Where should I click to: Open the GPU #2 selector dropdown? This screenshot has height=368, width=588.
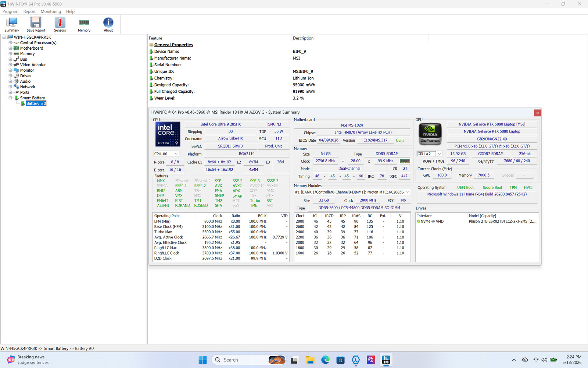pyautogui.click(x=429, y=154)
